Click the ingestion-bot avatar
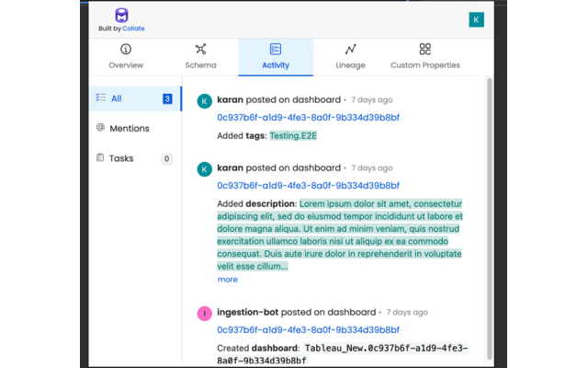 pos(204,314)
